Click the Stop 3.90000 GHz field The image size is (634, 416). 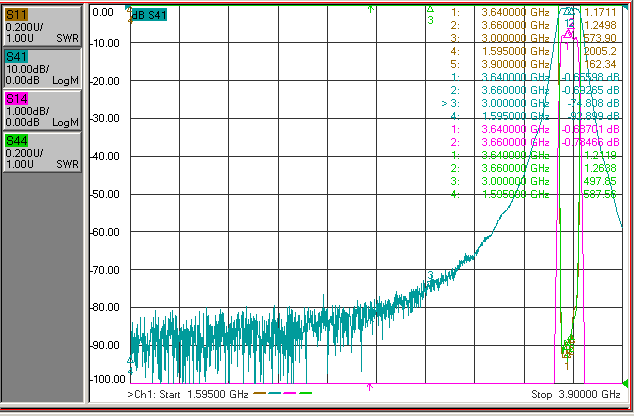click(576, 394)
